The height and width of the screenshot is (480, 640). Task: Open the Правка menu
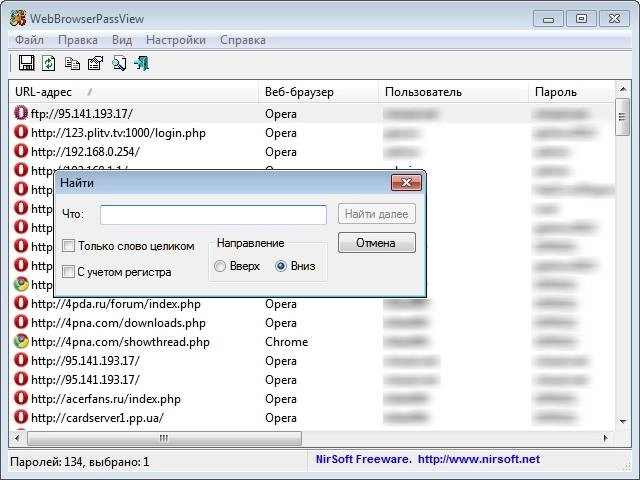point(78,40)
